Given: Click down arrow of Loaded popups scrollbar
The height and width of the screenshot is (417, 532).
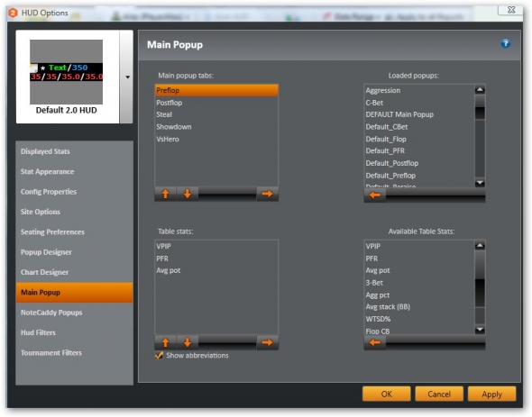Looking at the screenshot, I should click(x=480, y=183).
